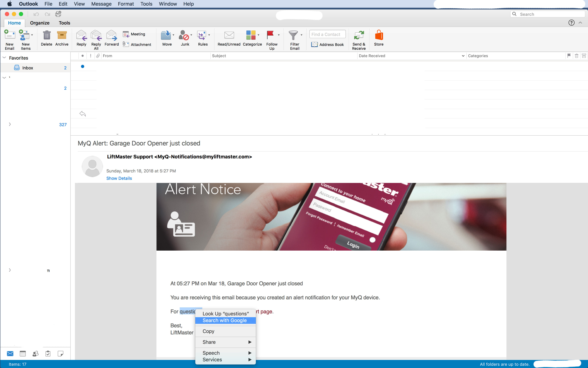The image size is (588, 368).
Task: Click the Find a Contact field
Action: [327, 34]
